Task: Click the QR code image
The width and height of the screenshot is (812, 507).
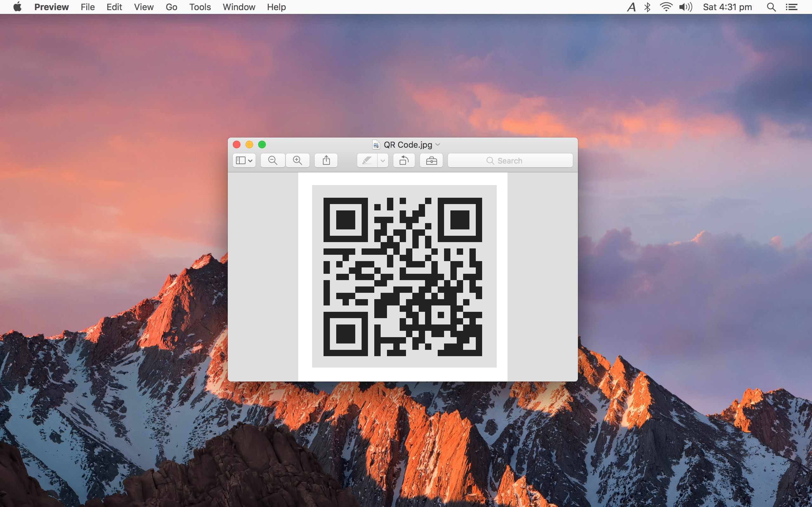Action: pyautogui.click(x=403, y=277)
